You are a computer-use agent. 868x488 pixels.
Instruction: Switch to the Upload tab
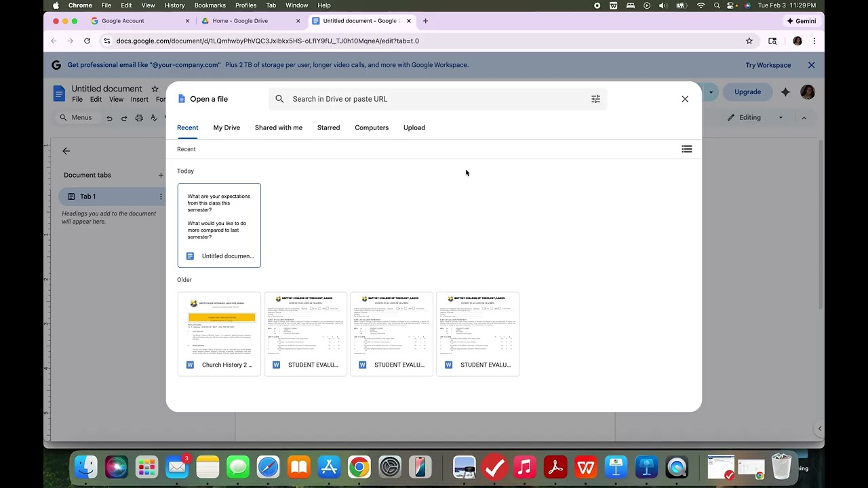point(414,127)
